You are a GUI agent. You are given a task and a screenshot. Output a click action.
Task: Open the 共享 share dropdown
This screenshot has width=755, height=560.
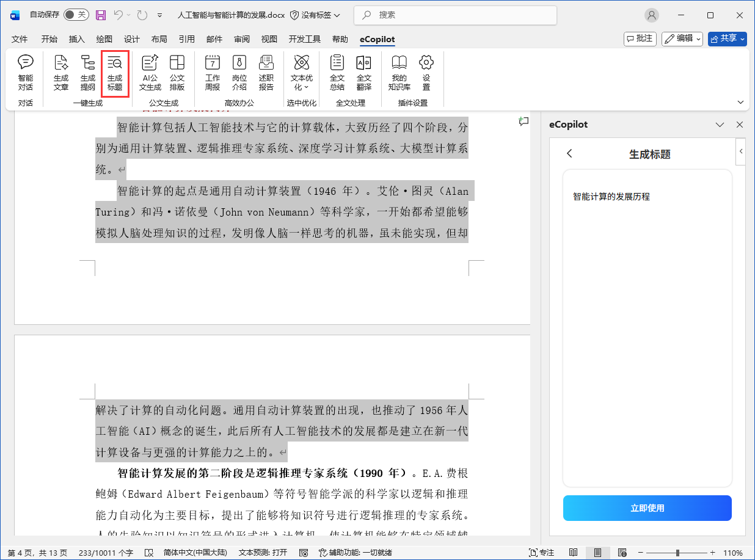[x=727, y=38]
